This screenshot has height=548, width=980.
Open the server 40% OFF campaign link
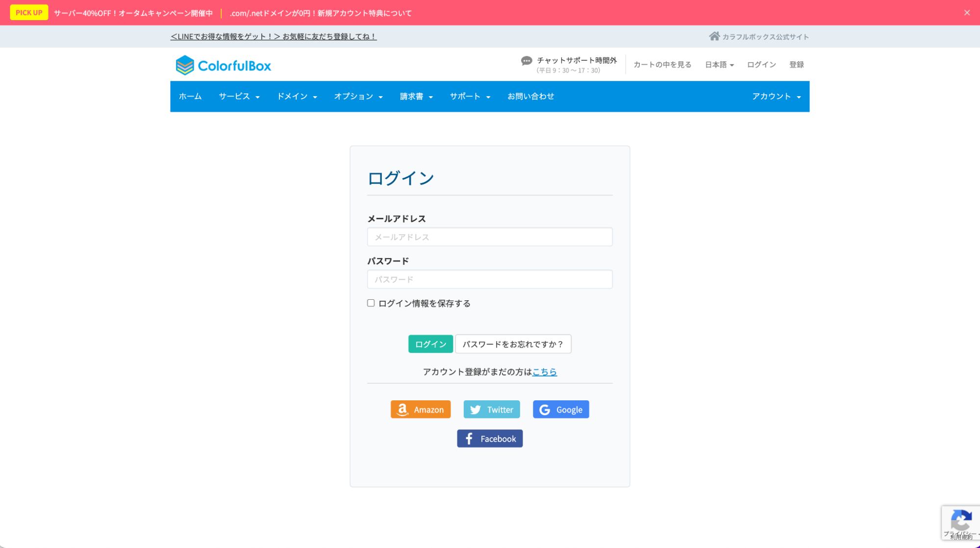coord(133,13)
